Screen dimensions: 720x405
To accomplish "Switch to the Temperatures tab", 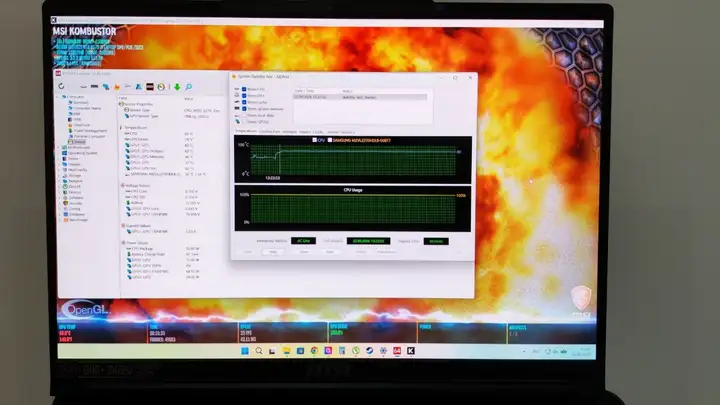I will (x=246, y=131).
